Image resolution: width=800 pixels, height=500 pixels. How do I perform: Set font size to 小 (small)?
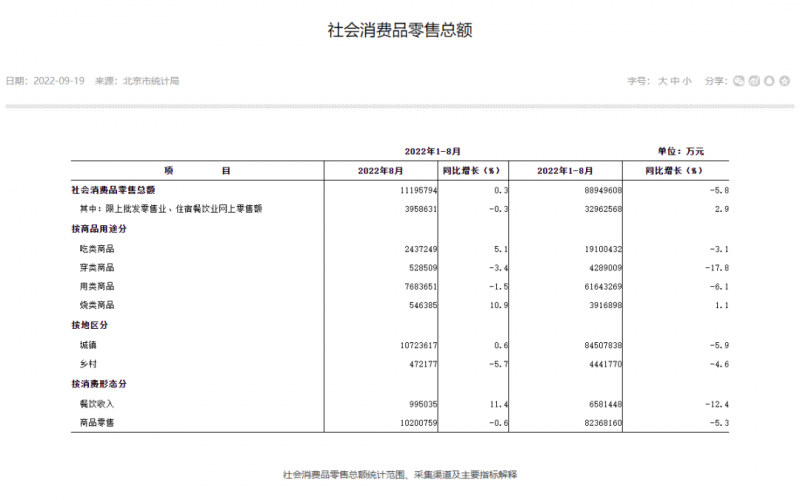click(x=687, y=81)
